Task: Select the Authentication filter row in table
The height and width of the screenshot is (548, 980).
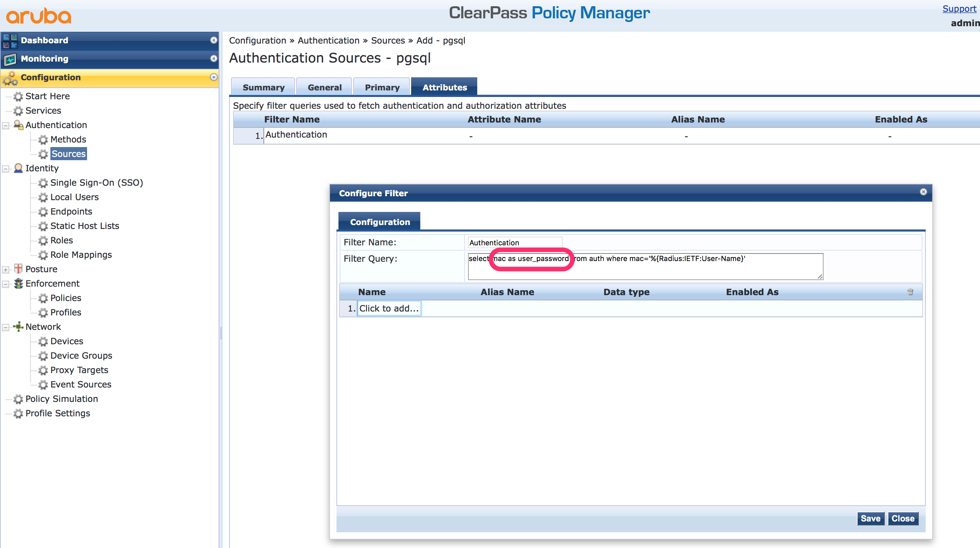Action: click(x=607, y=136)
